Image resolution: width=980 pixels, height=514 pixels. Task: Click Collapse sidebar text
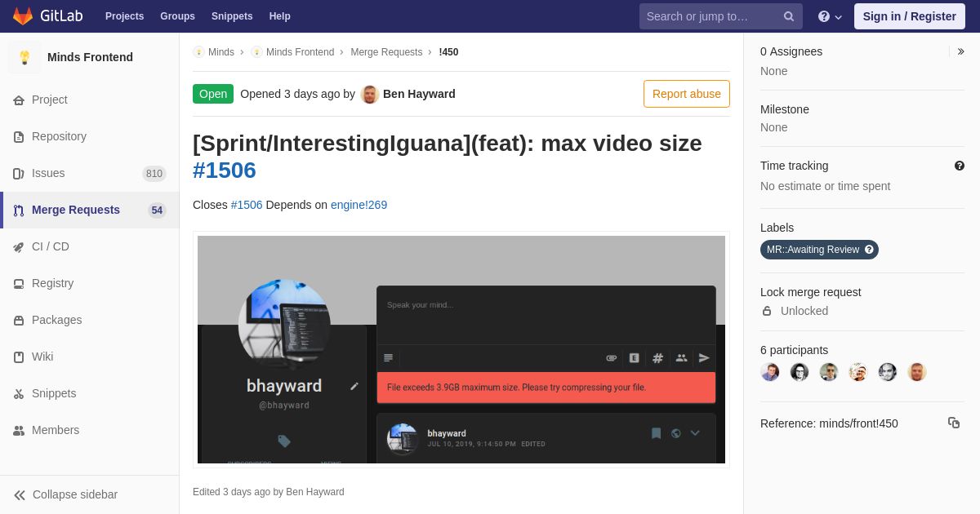click(75, 494)
